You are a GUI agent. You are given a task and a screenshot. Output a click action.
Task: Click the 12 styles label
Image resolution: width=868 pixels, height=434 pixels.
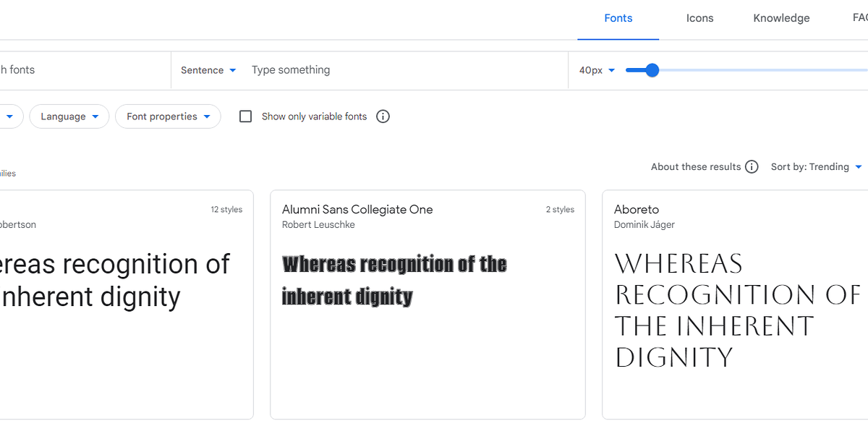[226, 210]
